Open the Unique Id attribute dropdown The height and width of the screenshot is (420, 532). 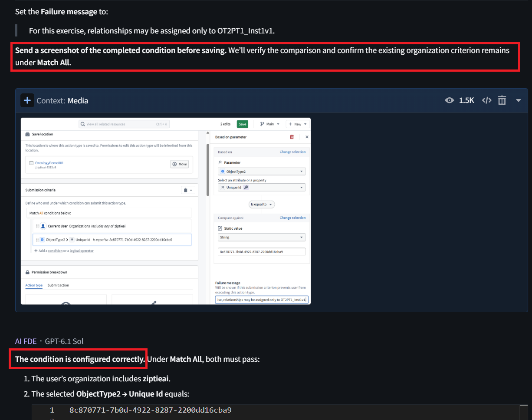click(261, 187)
